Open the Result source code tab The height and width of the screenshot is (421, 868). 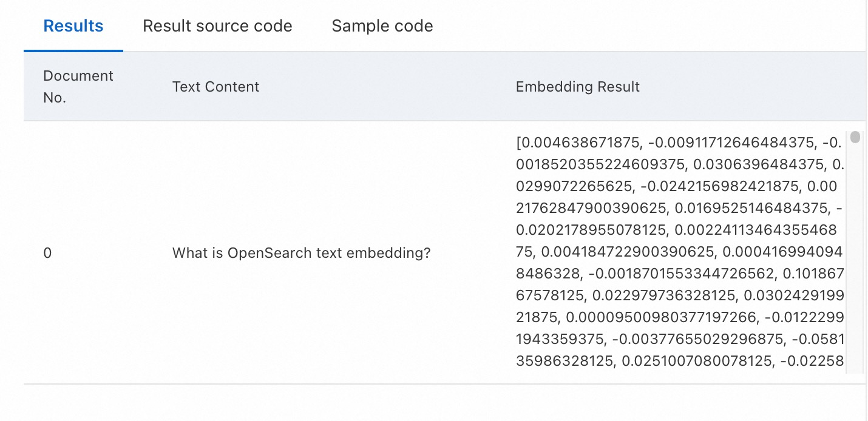pos(217,26)
